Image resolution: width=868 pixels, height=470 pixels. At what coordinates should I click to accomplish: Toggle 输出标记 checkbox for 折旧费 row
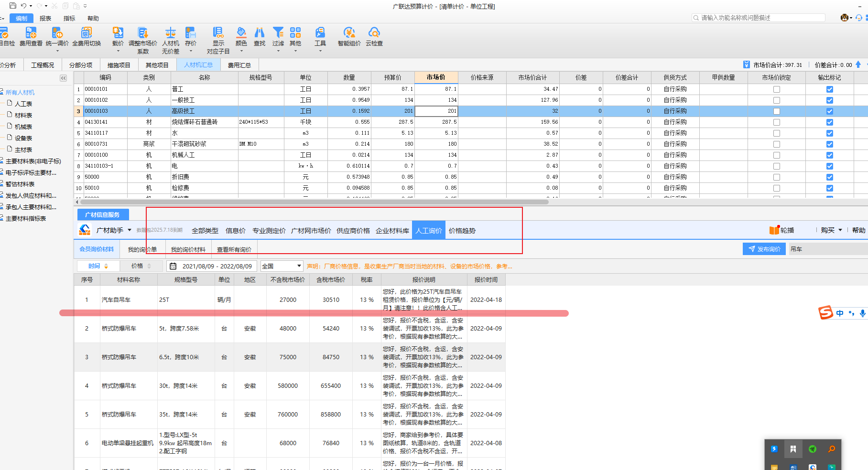coord(830,177)
